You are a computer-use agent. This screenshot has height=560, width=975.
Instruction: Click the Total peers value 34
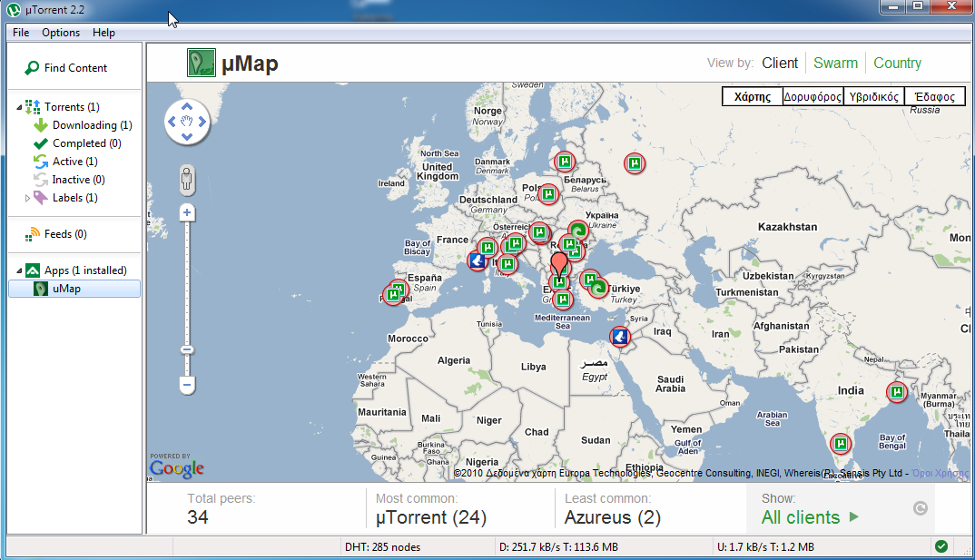pos(198,517)
